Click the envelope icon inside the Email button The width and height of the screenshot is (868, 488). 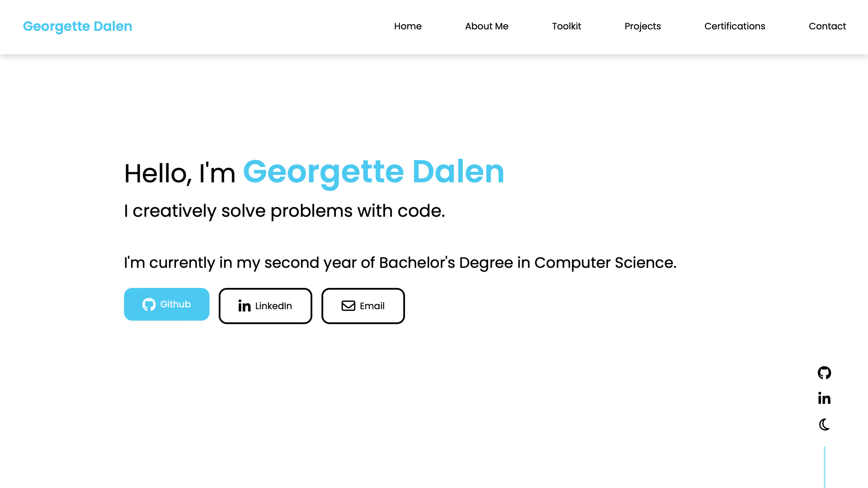(348, 306)
